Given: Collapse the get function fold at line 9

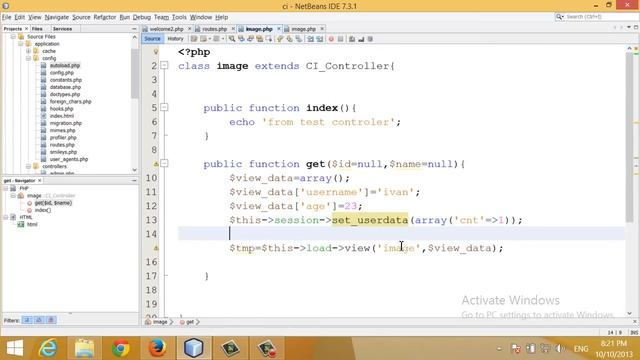Looking at the screenshot, I should (164, 163).
